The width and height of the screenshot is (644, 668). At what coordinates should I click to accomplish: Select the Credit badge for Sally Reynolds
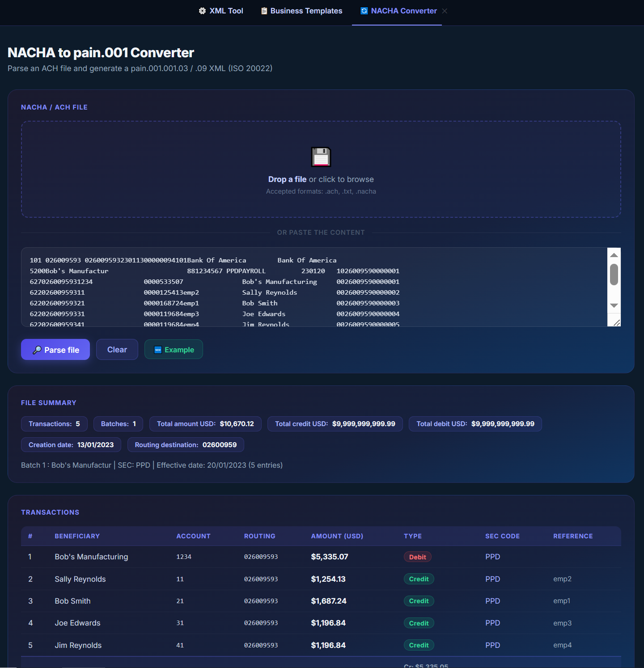[419, 579]
